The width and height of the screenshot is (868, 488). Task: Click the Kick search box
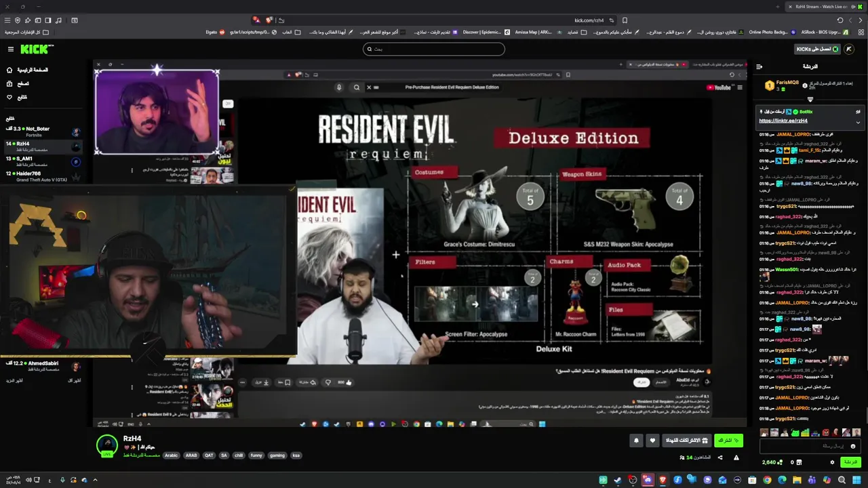(434, 49)
